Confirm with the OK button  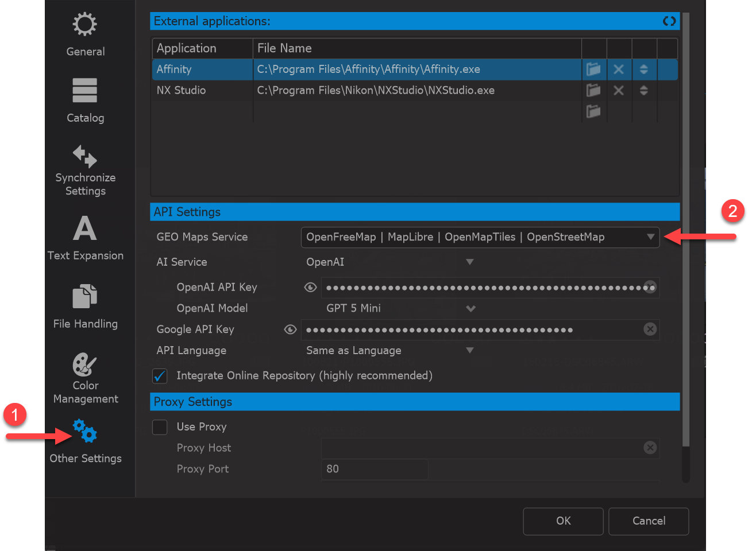coord(563,521)
